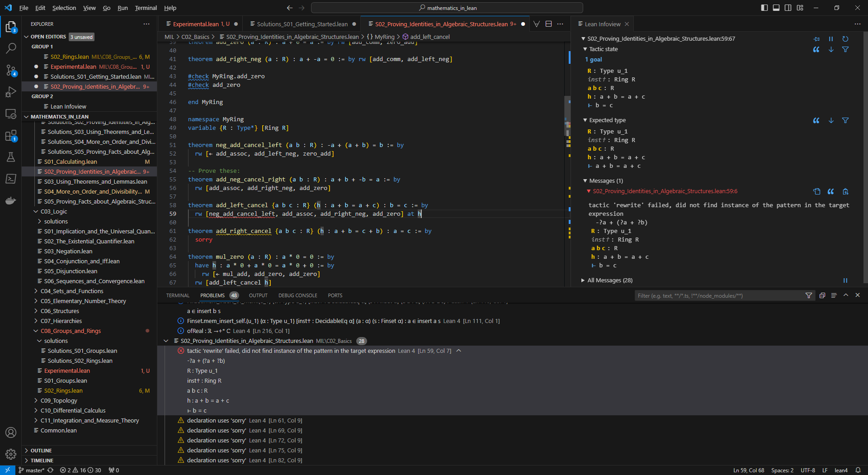Collapse the Messages (1) section
868x475 pixels.
pyautogui.click(x=603, y=180)
